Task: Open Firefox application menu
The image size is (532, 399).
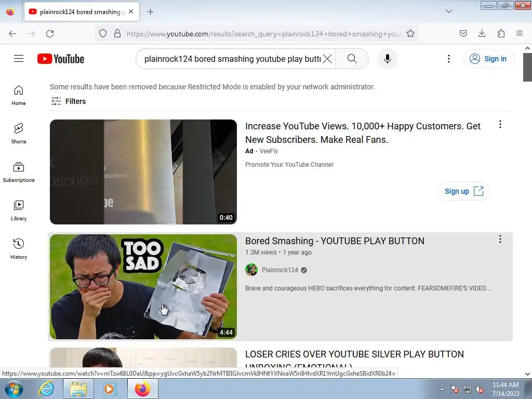Action: click(520, 34)
